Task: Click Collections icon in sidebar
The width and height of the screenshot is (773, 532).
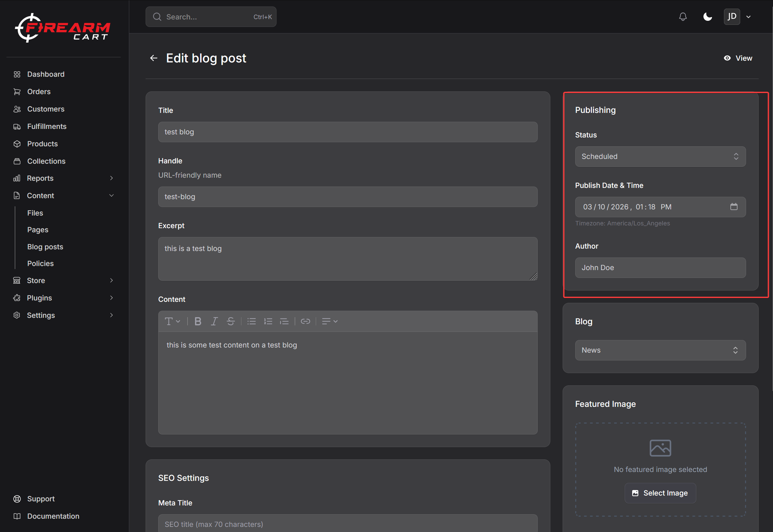Action: pyautogui.click(x=17, y=161)
